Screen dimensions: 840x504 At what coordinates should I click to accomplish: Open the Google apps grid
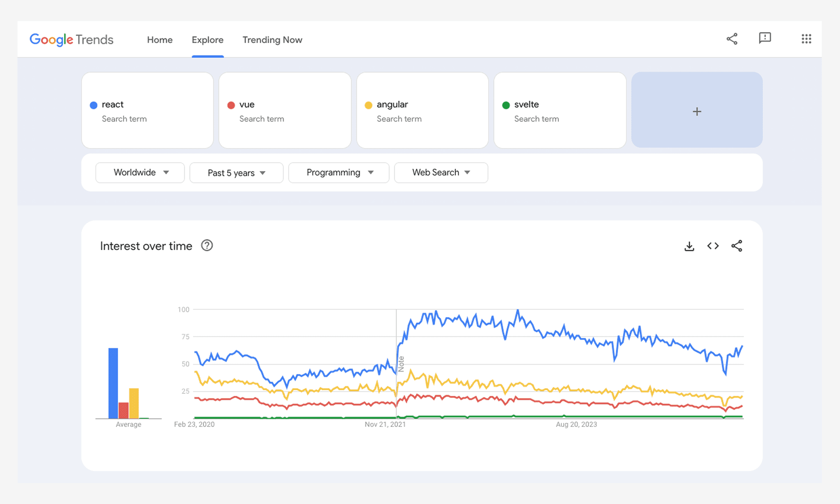click(x=806, y=39)
